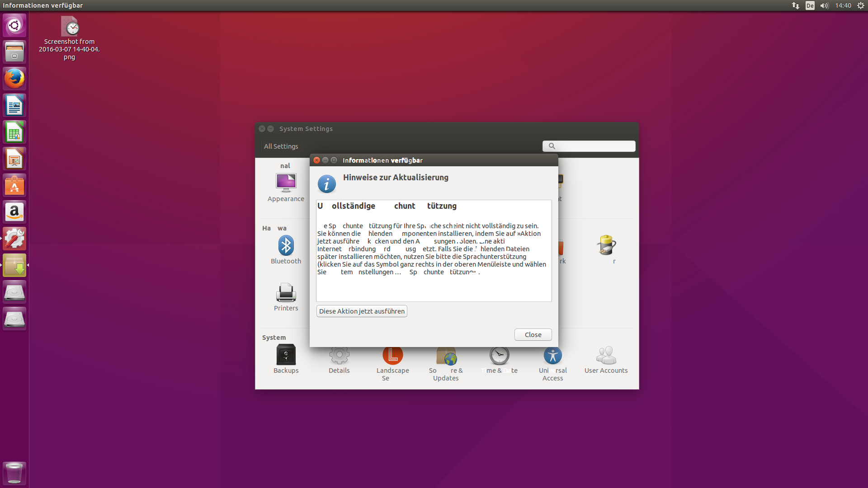
Task: Launch Firefox from the launcher
Action: [x=14, y=79]
